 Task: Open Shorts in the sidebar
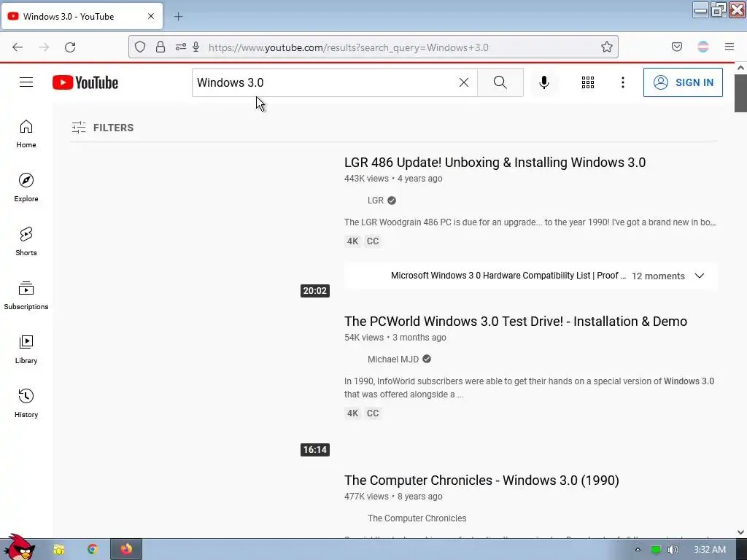(x=26, y=241)
